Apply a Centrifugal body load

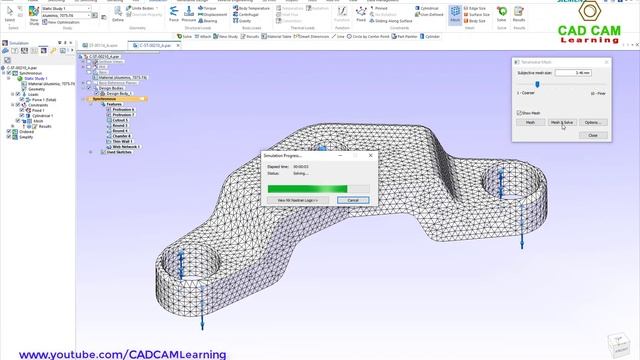(246, 14)
